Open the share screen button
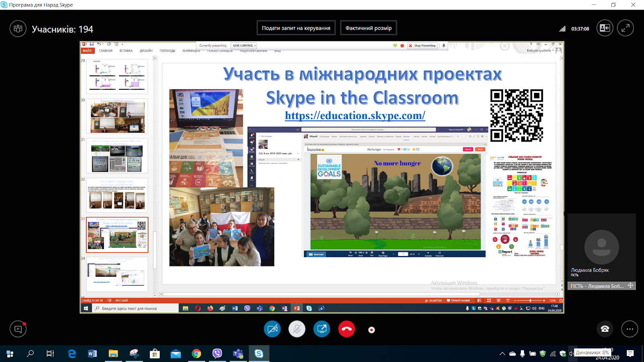Image resolution: width=644 pixels, height=362 pixels. [x=322, y=329]
